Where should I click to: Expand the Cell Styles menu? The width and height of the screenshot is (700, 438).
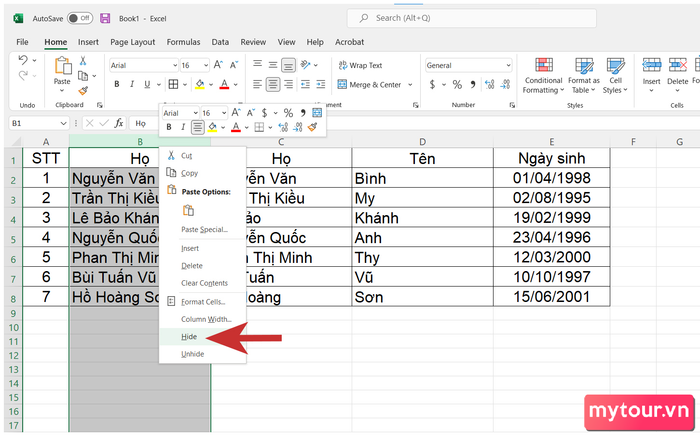point(615,76)
